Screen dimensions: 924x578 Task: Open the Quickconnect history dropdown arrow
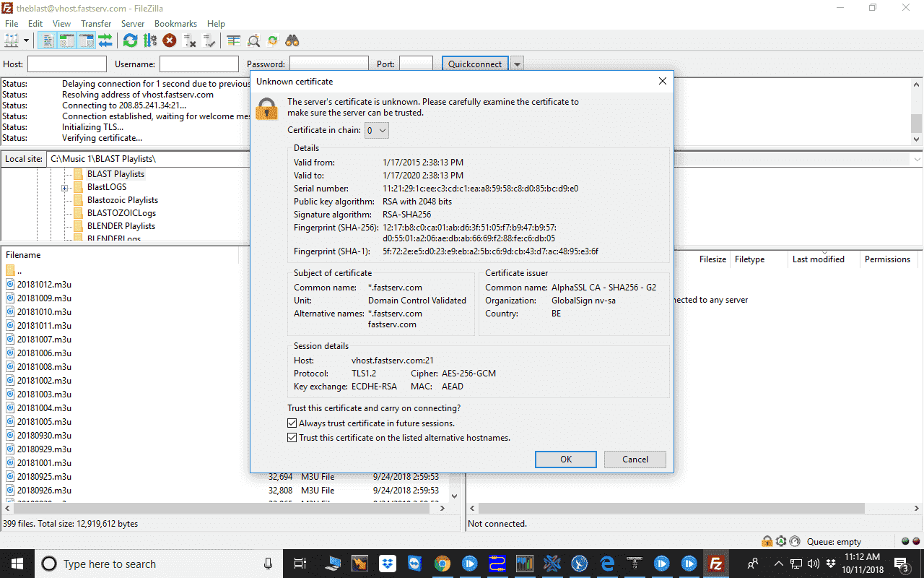click(517, 64)
